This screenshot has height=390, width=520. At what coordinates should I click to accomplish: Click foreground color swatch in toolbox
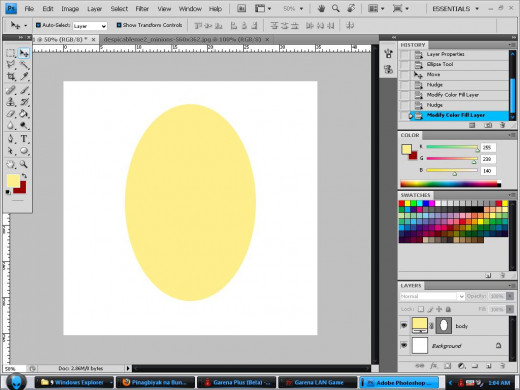tap(13, 180)
